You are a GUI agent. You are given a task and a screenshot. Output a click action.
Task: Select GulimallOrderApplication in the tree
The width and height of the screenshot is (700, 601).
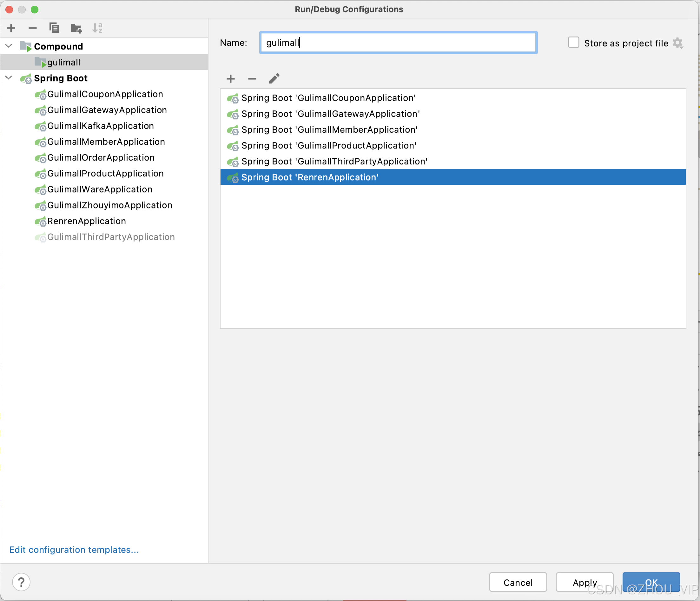[x=101, y=158]
